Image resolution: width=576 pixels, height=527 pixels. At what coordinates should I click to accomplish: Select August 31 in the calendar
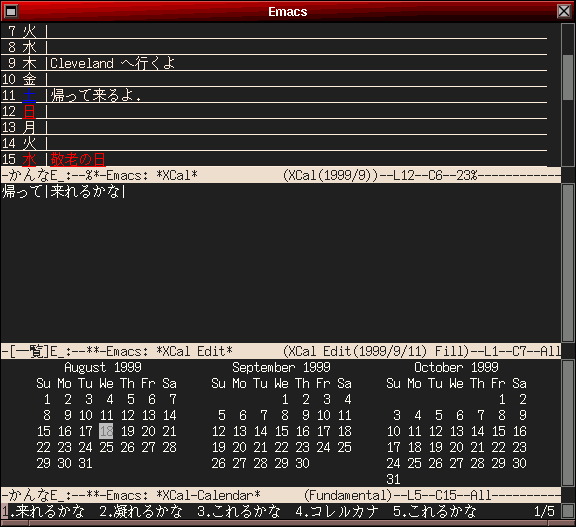coord(85,463)
